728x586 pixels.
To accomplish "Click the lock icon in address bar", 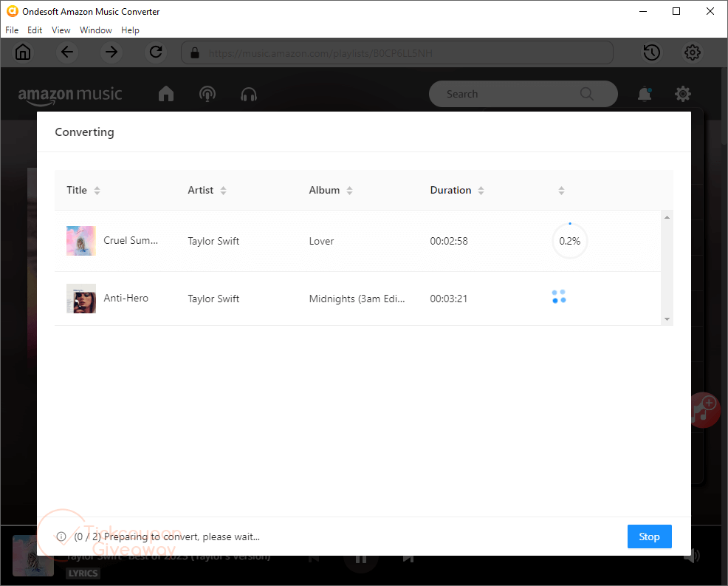I will point(195,52).
